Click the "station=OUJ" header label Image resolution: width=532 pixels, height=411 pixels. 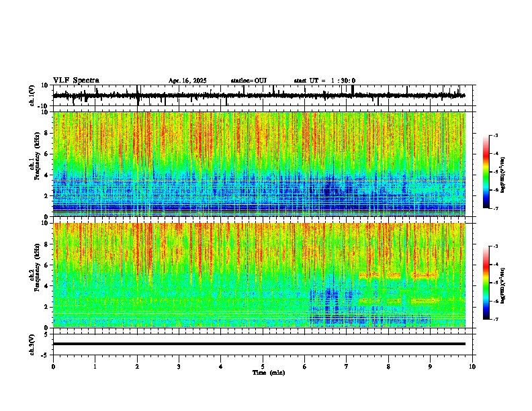tap(249, 81)
